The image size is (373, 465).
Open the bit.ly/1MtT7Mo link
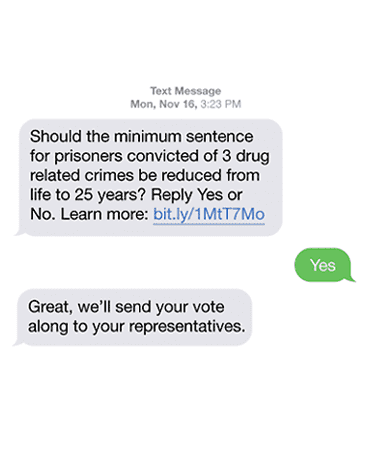(x=209, y=214)
